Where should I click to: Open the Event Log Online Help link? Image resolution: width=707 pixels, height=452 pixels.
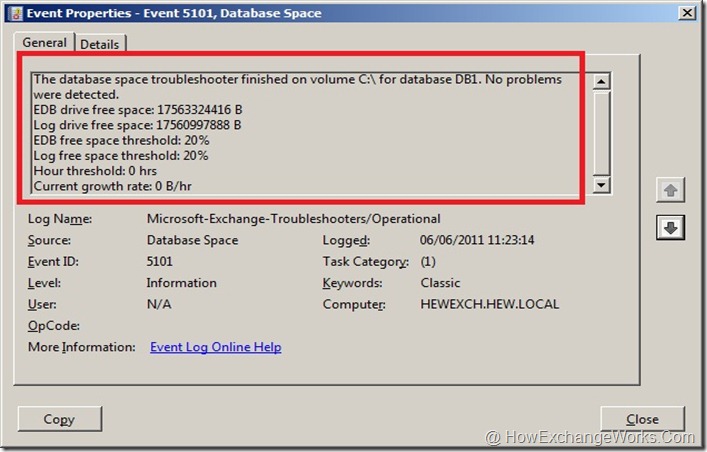215,347
